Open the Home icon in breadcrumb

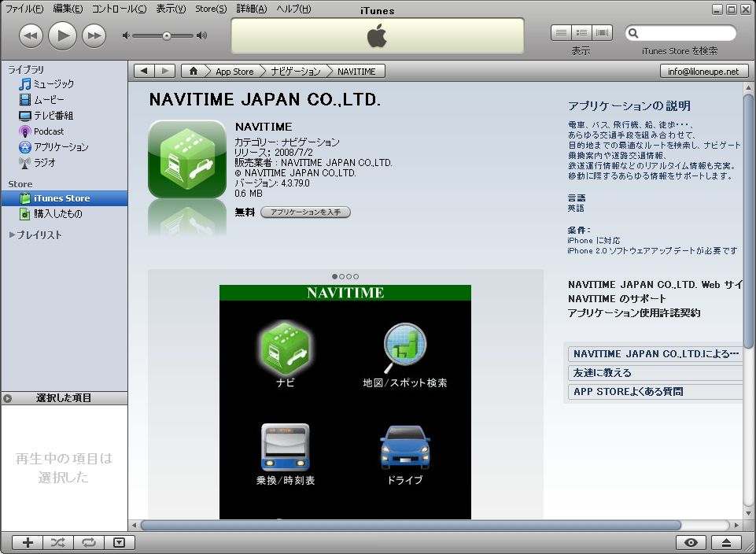[194, 71]
